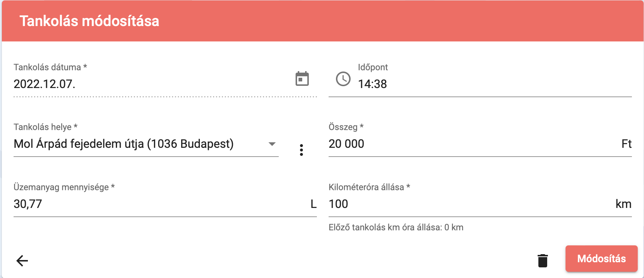This screenshot has width=644, height=278.
Task: Expand the Tankolás helye dropdown arrow
Action: (x=272, y=144)
